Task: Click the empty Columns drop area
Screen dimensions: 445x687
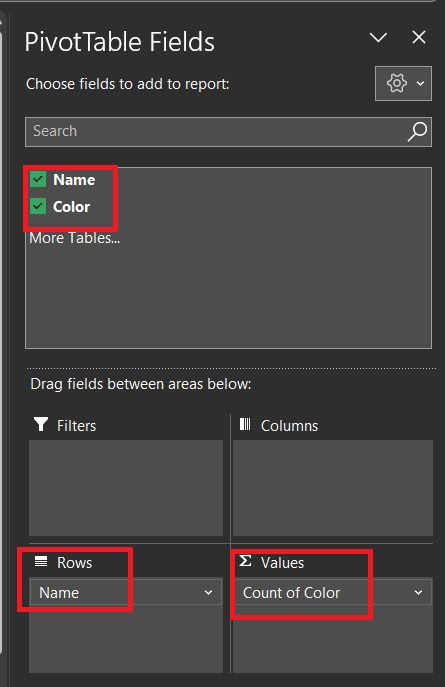Action: point(333,488)
